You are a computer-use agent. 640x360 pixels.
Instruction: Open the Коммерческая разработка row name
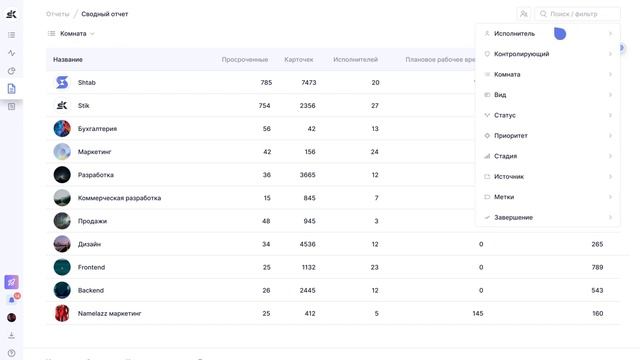point(119,198)
